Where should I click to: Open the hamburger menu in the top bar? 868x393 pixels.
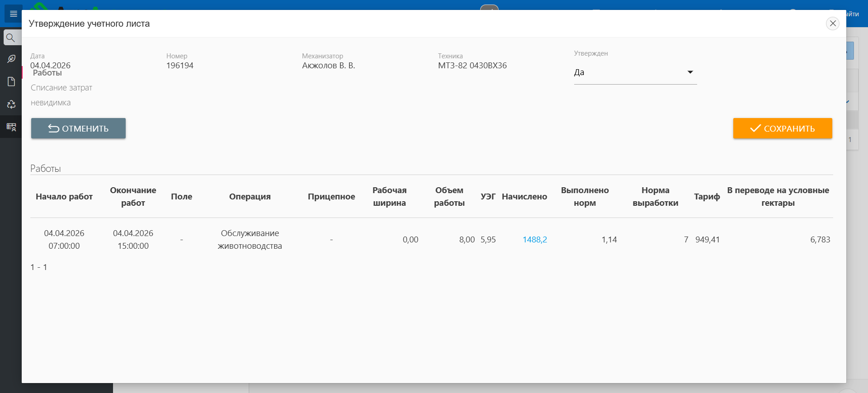[13, 14]
